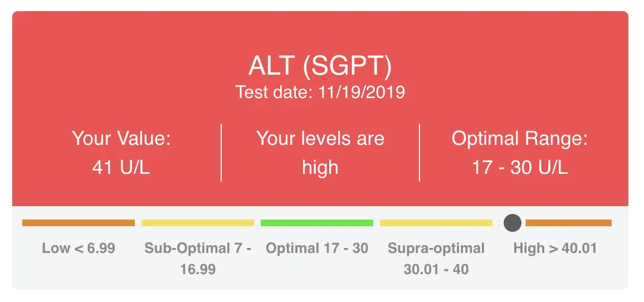The height and width of the screenshot is (302, 644).
Task: Click the gray circle range indicator
Action: [512, 223]
